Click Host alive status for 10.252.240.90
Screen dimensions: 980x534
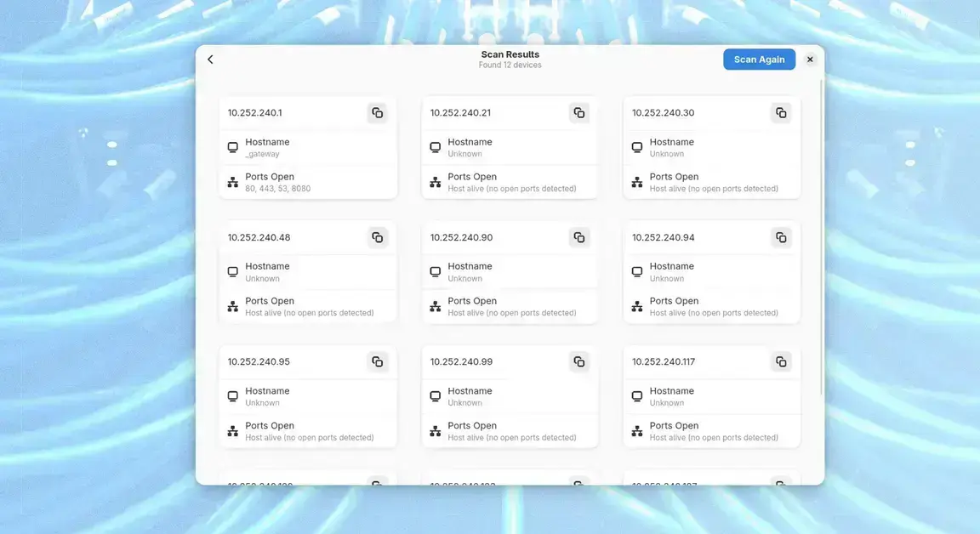pos(512,313)
